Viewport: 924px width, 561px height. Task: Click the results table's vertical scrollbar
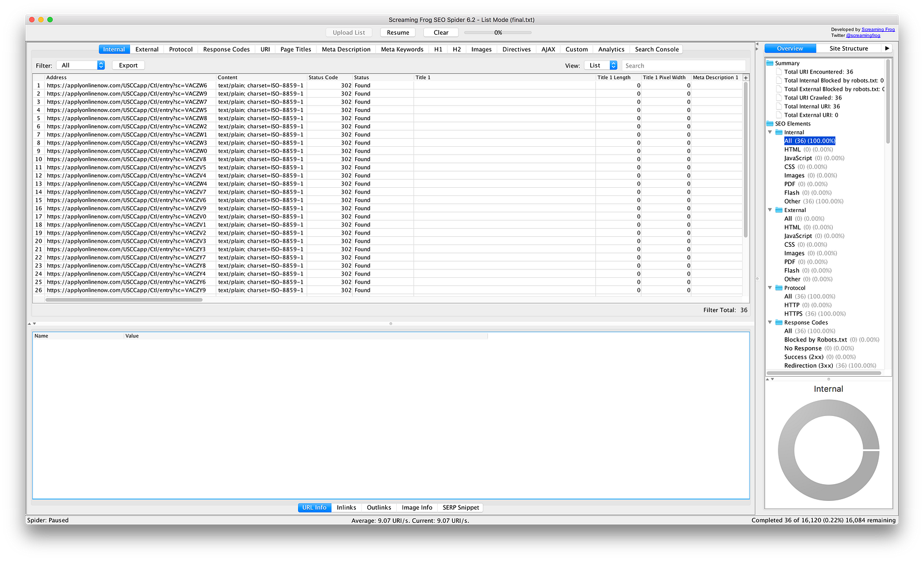[x=746, y=159]
